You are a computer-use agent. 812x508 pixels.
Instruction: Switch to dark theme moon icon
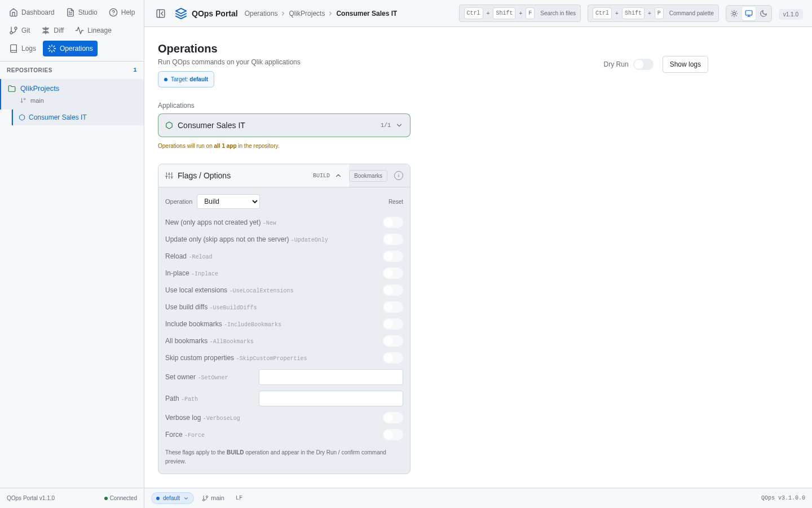pos(764,14)
